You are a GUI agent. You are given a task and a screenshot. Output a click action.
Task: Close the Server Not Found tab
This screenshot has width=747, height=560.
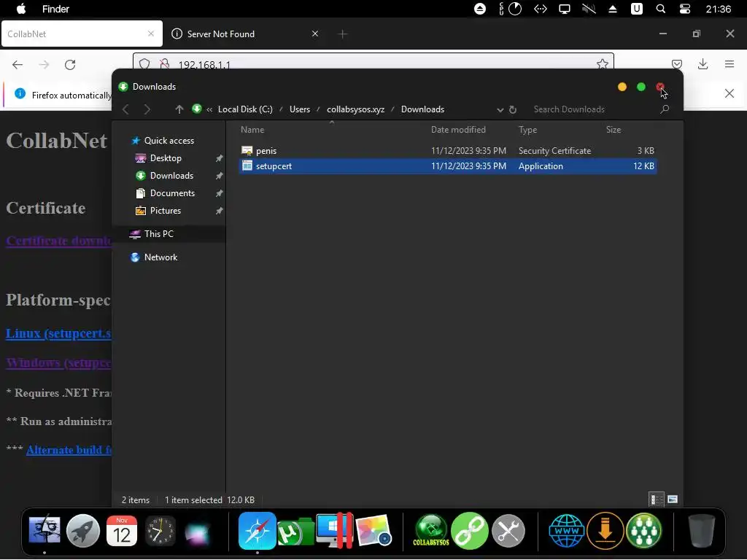coord(315,34)
